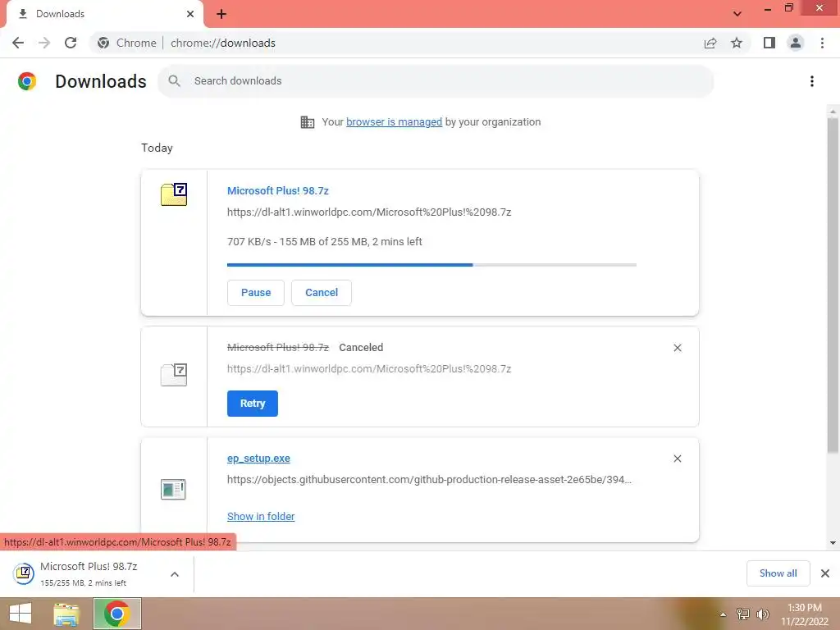Select the Downloads tab
Image resolution: width=840 pixels, height=630 pixels.
pyautogui.click(x=105, y=15)
